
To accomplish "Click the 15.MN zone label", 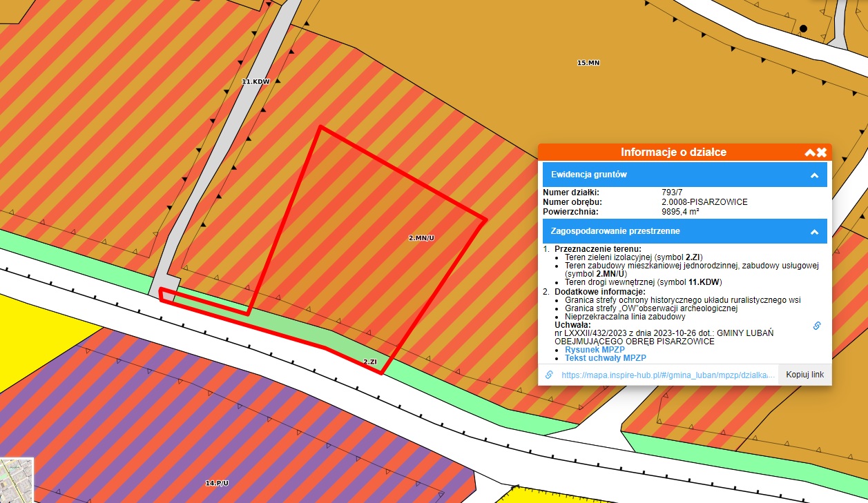I will pyautogui.click(x=588, y=63).
